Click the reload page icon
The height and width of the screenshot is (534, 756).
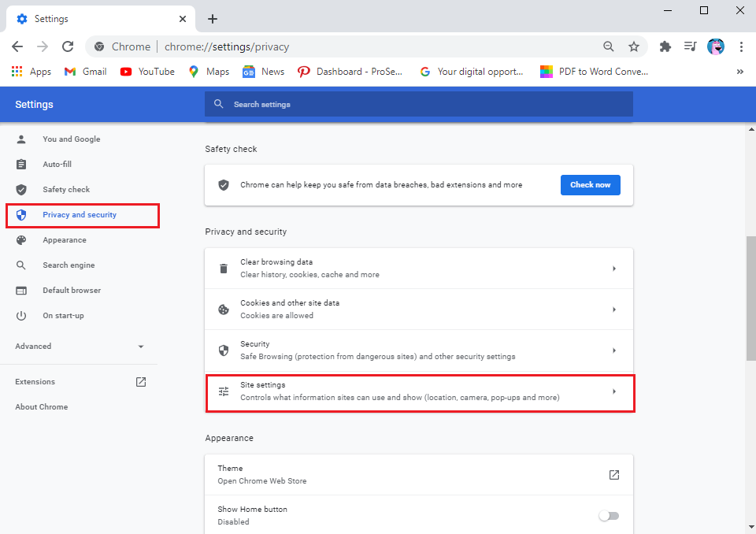(x=68, y=46)
